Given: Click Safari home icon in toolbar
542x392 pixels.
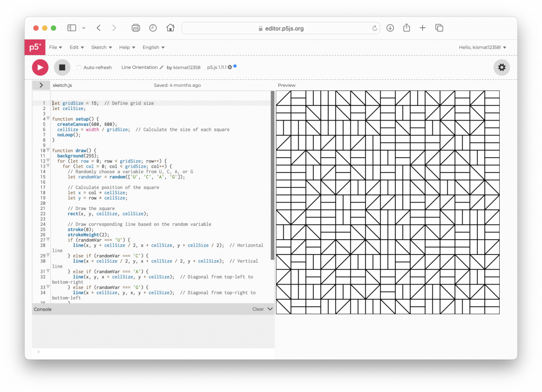Looking at the screenshot, I should coord(170,28).
